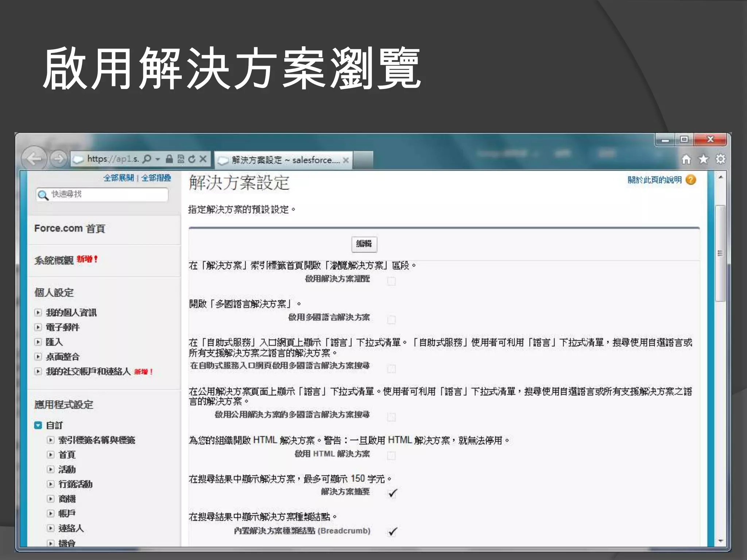This screenshot has width=747, height=560.
Task: Expand the 電子郵件 tree node
Action: (38, 327)
